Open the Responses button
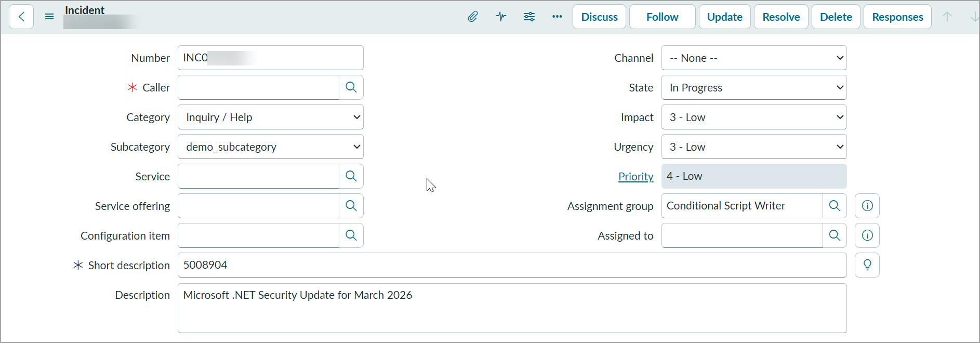This screenshot has width=980, height=343. pos(898,17)
